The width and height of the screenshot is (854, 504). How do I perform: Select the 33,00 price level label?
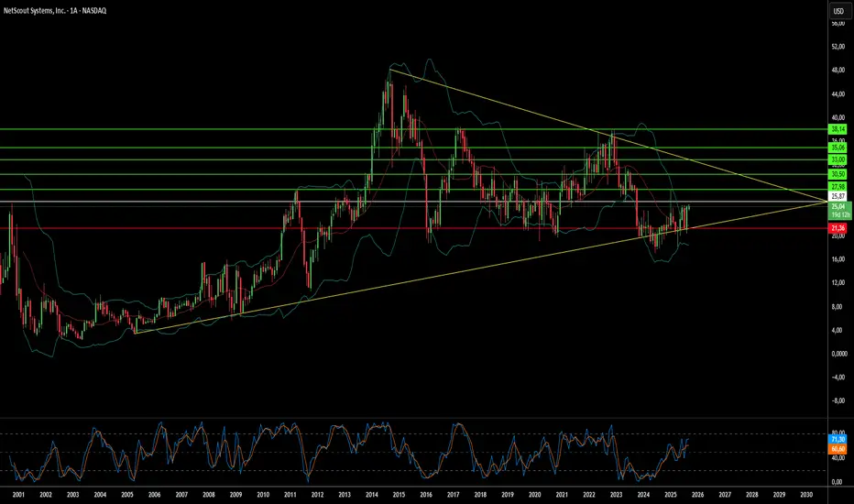837,159
